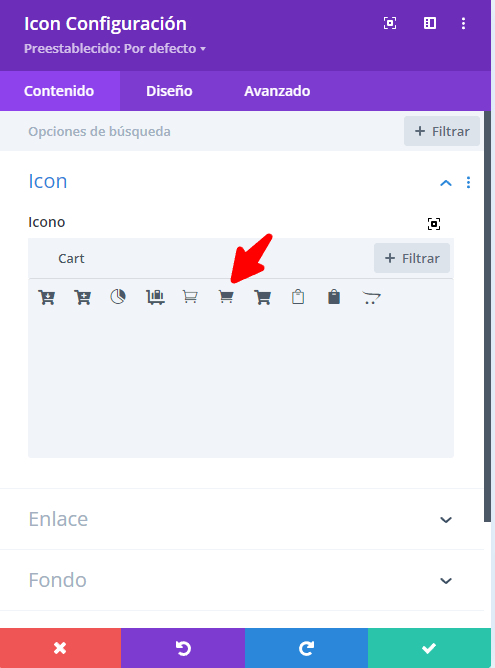
Task: Select the outlined shopping bag icon
Action: coord(298,297)
